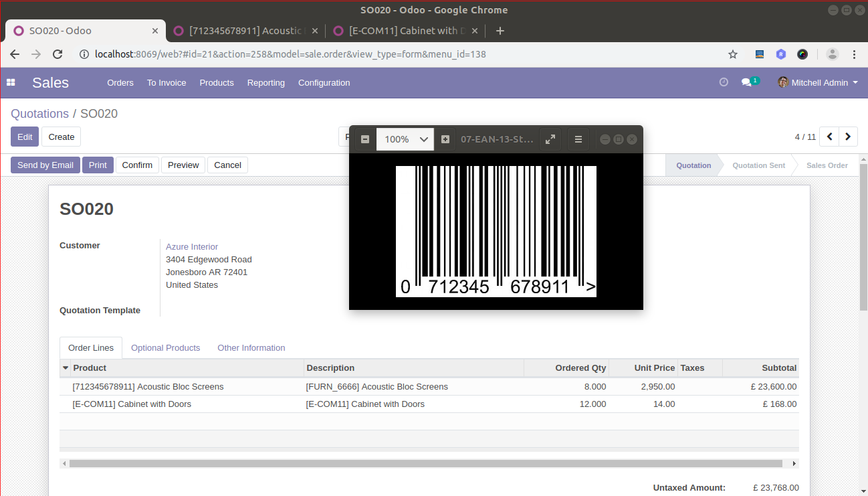Close the Acoustic Bloc Screens tab
The height and width of the screenshot is (496, 868).
316,31
